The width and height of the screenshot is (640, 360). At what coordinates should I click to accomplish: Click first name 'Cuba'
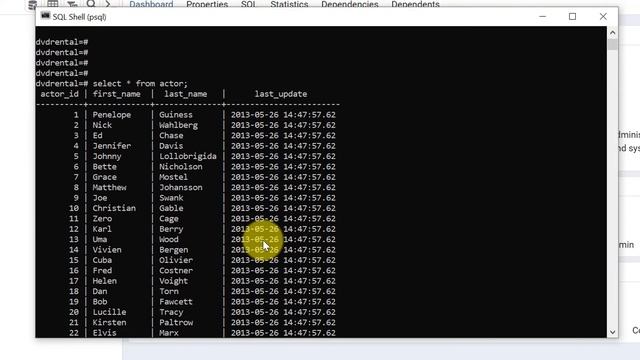[102, 260]
